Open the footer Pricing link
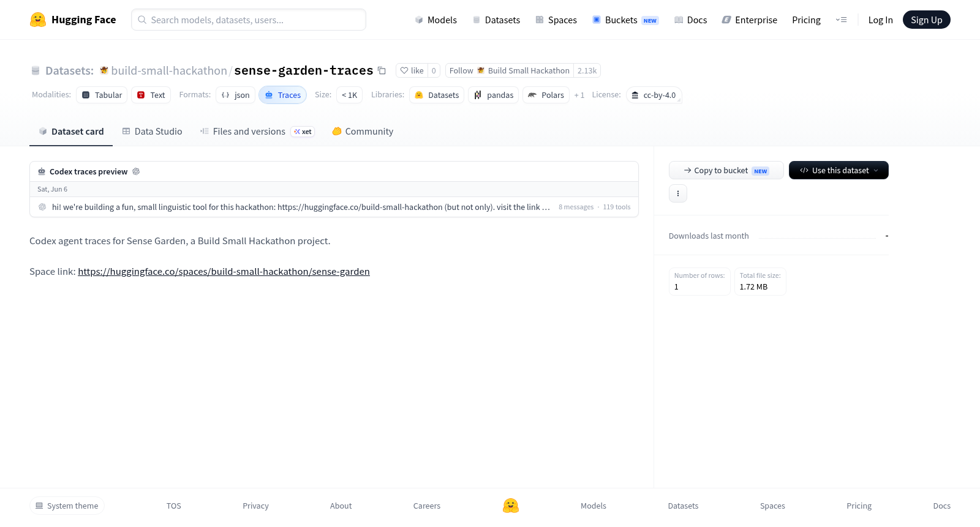Image resolution: width=980 pixels, height=527 pixels. coord(859,506)
